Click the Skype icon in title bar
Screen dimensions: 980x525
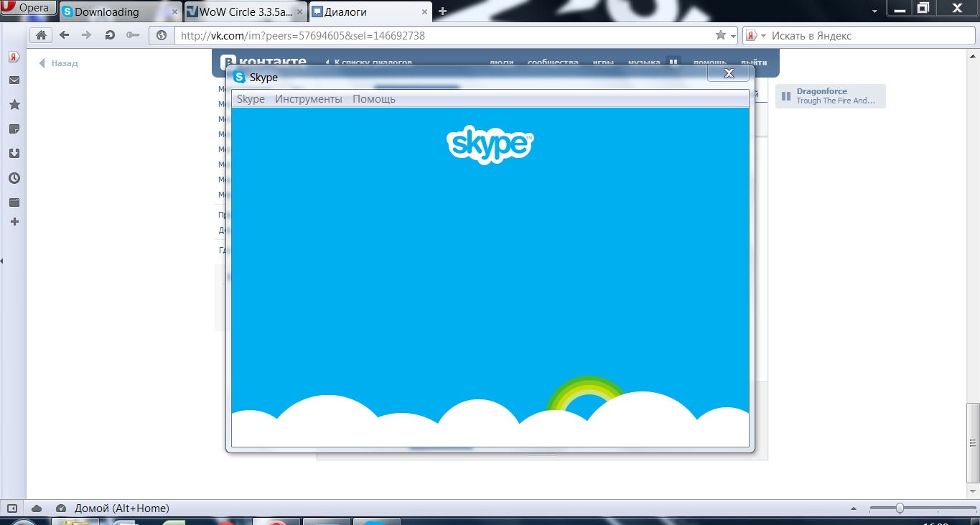coord(239,77)
